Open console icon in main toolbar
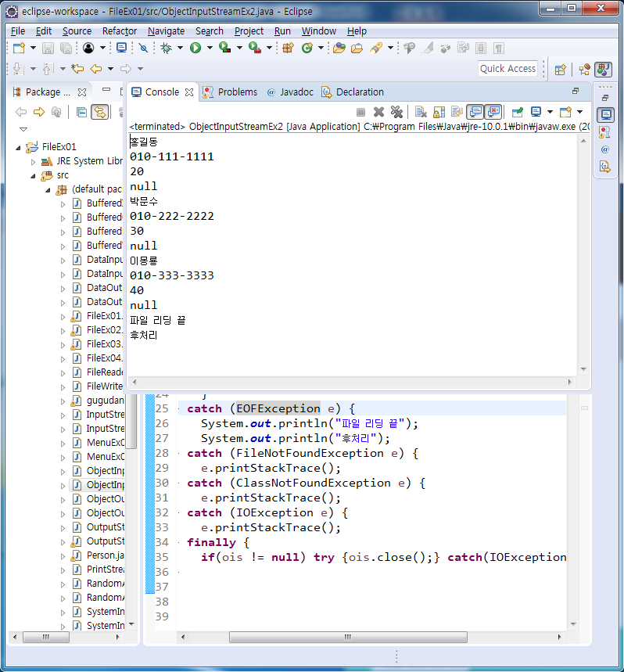624x672 pixels. (122, 48)
